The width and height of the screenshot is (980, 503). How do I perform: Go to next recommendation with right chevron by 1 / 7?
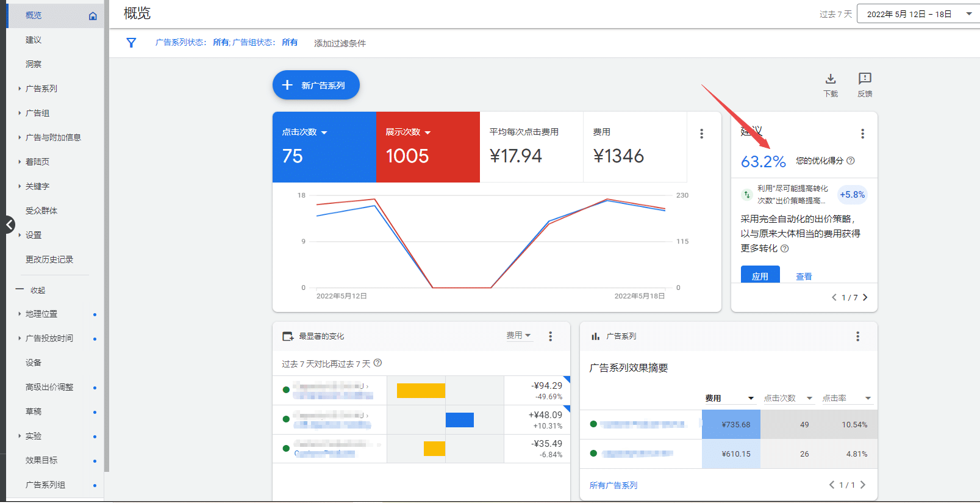tap(865, 297)
